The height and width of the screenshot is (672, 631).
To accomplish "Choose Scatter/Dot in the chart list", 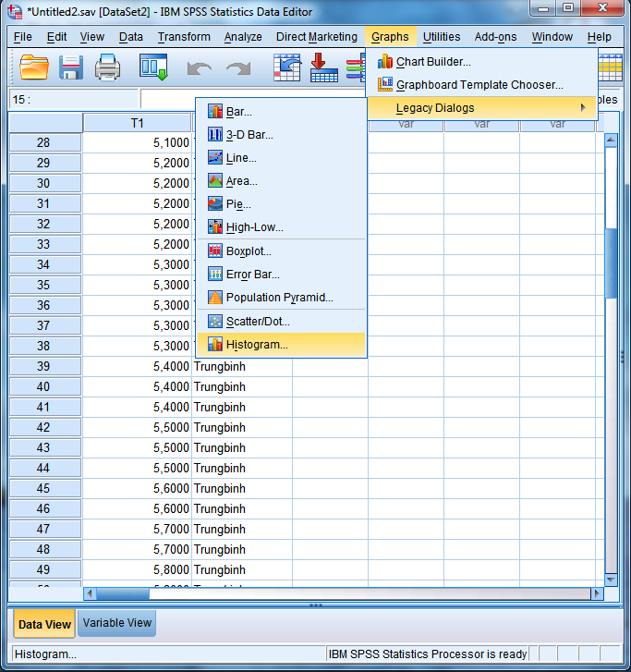I will click(258, 322).
